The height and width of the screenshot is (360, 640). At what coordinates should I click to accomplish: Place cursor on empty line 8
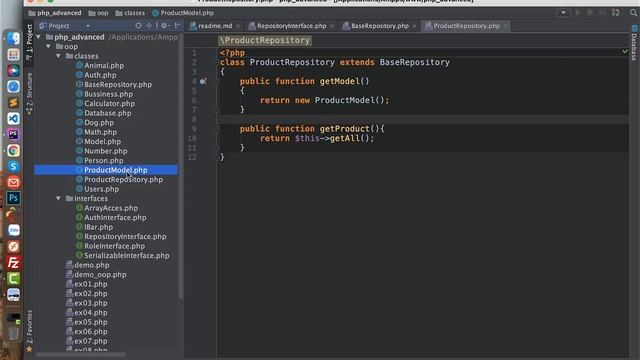click(x=422, y=119)
